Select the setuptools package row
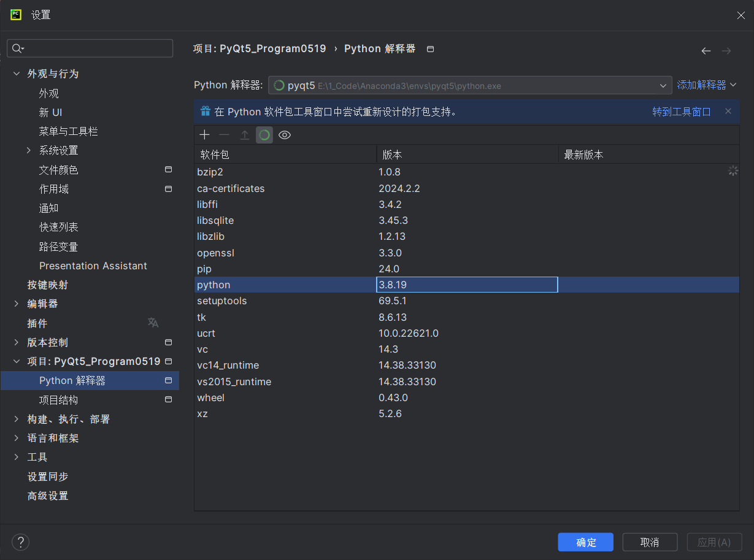 [467, 301]
